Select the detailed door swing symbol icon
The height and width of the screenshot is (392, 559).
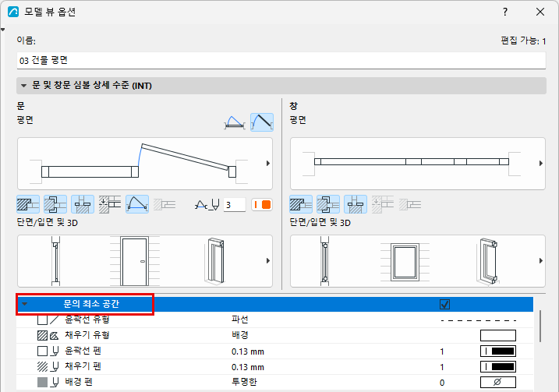pos(262,122)
